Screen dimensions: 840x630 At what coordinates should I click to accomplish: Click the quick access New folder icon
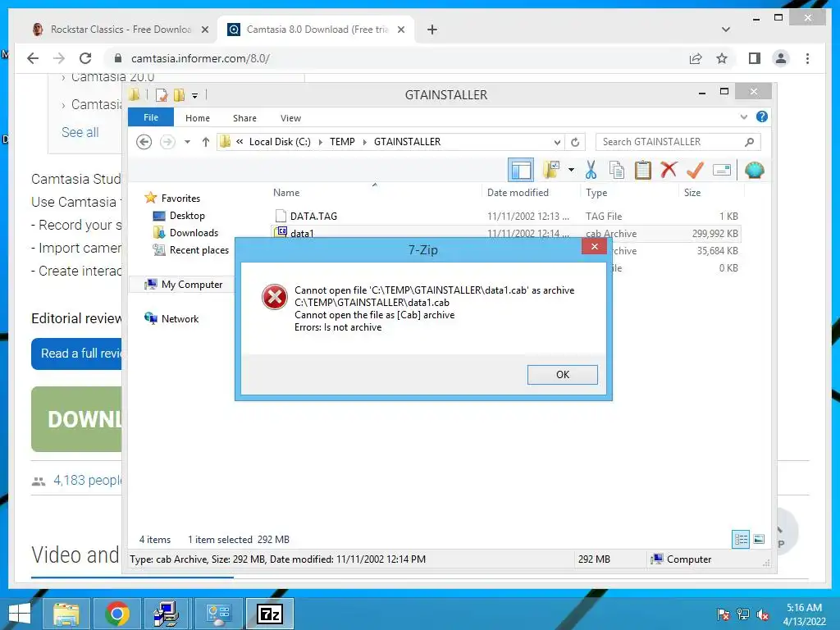point(179,95)
